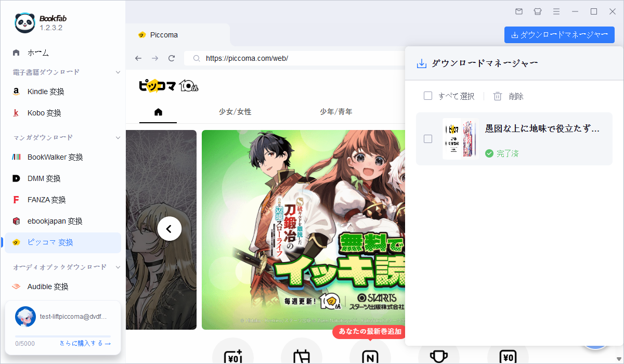624x364 pixels.
Task: Reload the page with refresh icon
Action: tap(172, 58)
